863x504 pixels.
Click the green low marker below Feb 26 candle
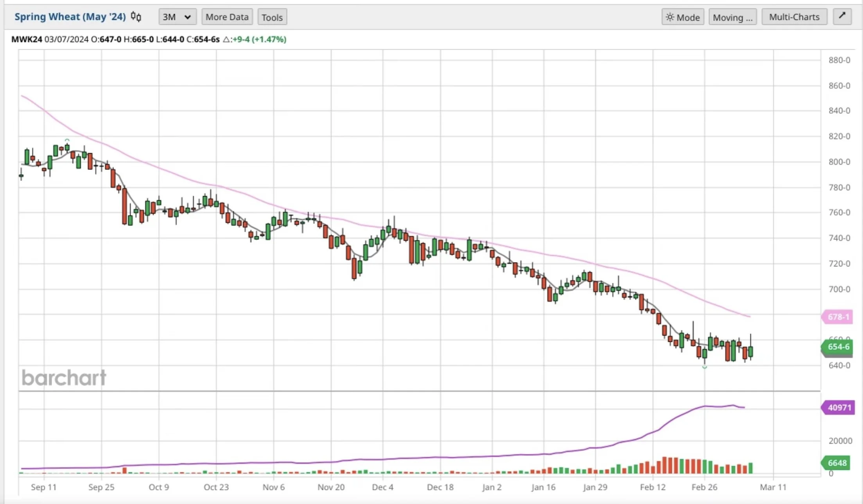[705, 367]
